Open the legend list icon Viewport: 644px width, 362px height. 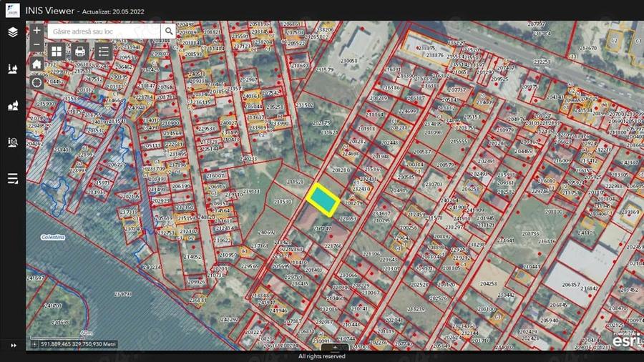click(104, 52)
